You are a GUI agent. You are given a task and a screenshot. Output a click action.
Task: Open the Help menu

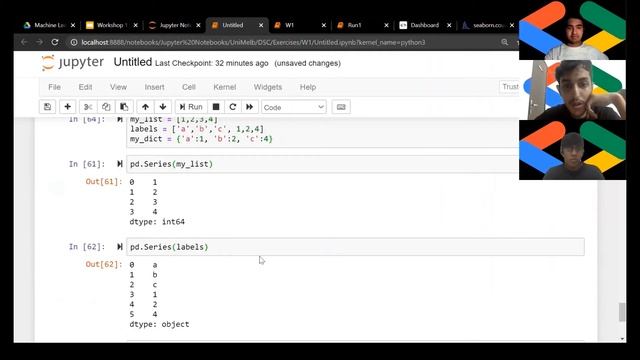pos(308,87)
